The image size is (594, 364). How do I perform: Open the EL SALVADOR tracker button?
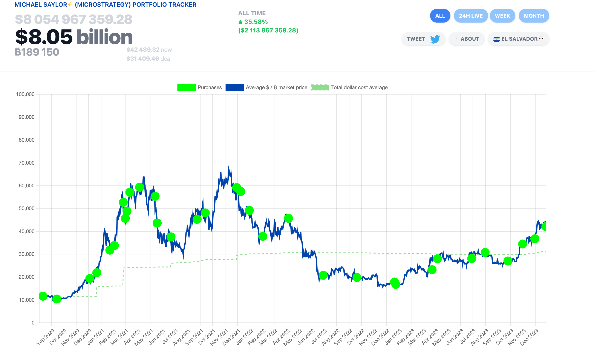(x=519, y=39)
